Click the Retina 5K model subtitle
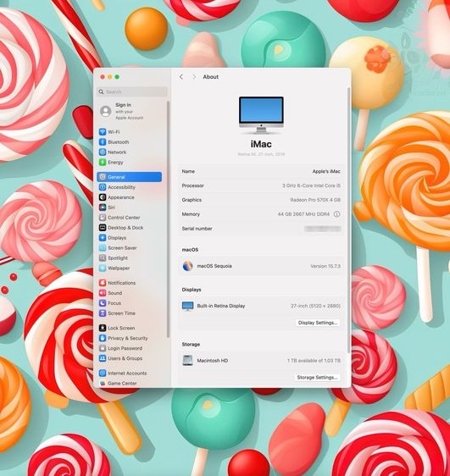 [261, 154]
